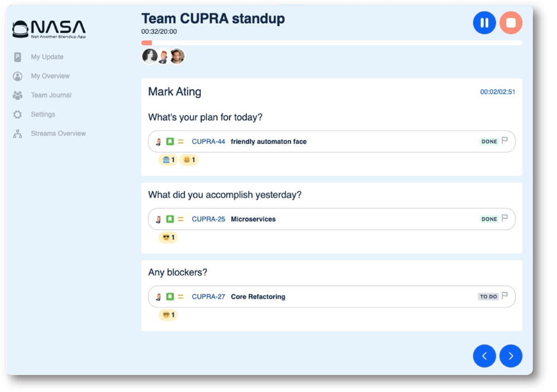Toggle the robot emoji reaction on CUPRA-44
The height and width of the screenshot is (392, 557).
tap(167, 160)
